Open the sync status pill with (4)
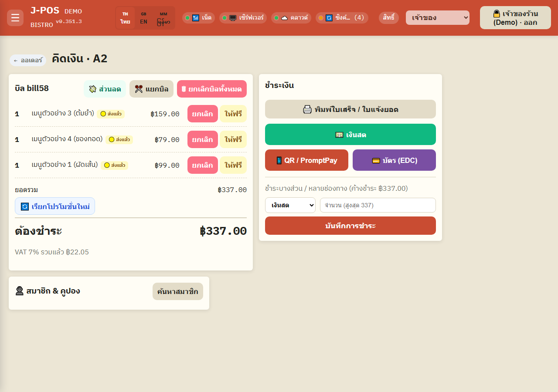The width and height of the screenshot is (558, 392). 342,18
